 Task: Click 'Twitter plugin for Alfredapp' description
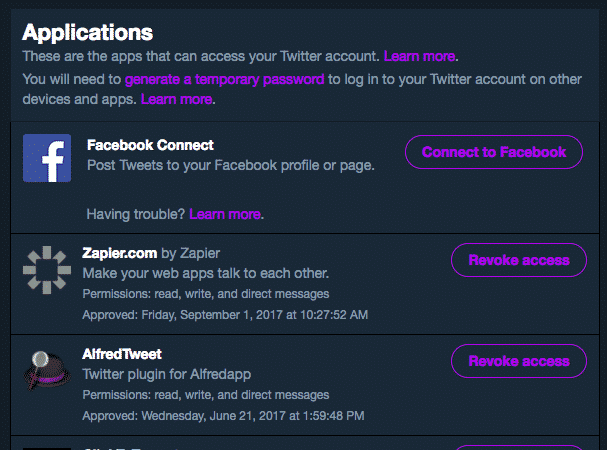click(166, 374)
